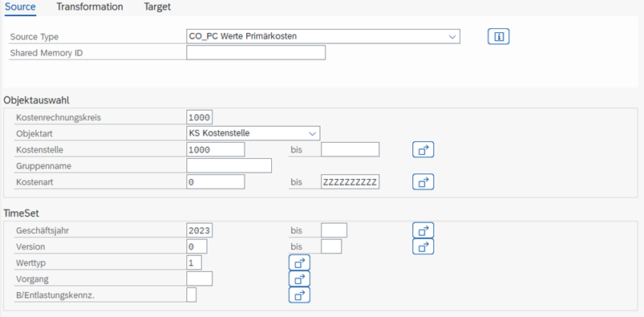This screenshot has width=644, height=317.
Task: Open multiple selection for Vorgang
Action: 299,278
